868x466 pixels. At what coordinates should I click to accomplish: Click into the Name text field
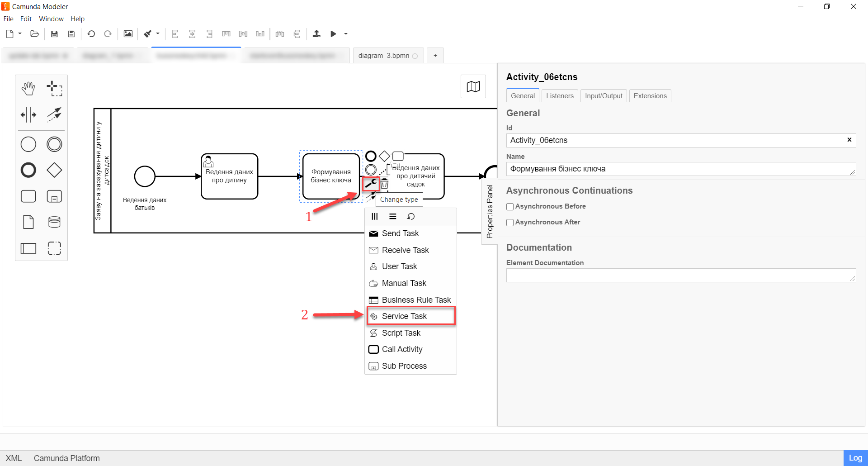click(681, 169)
